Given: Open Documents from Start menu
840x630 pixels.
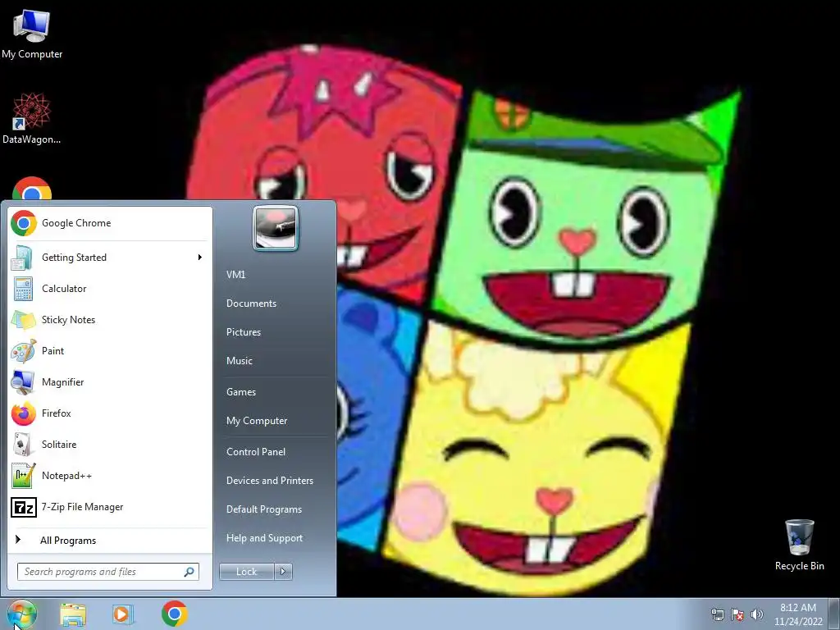Looking at the screenshot, I should tap(276, 304).
